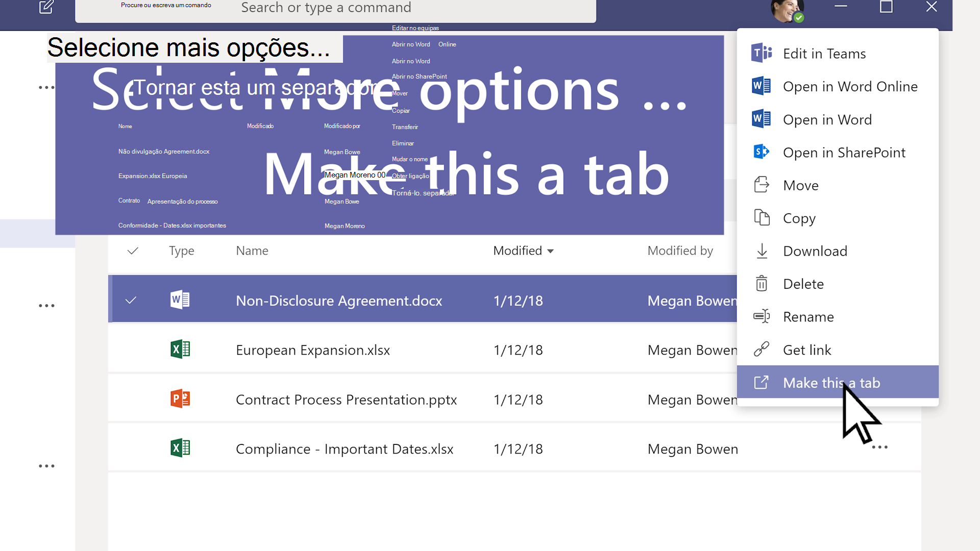
Task: Click the Rename menu entry
Action: [x=808, y=316]
